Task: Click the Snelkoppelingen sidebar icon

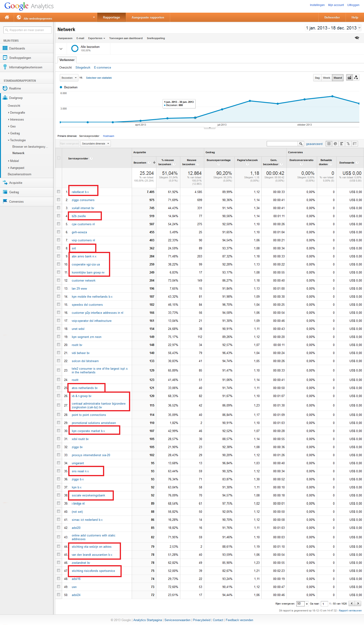Action: tap(5, 58)
